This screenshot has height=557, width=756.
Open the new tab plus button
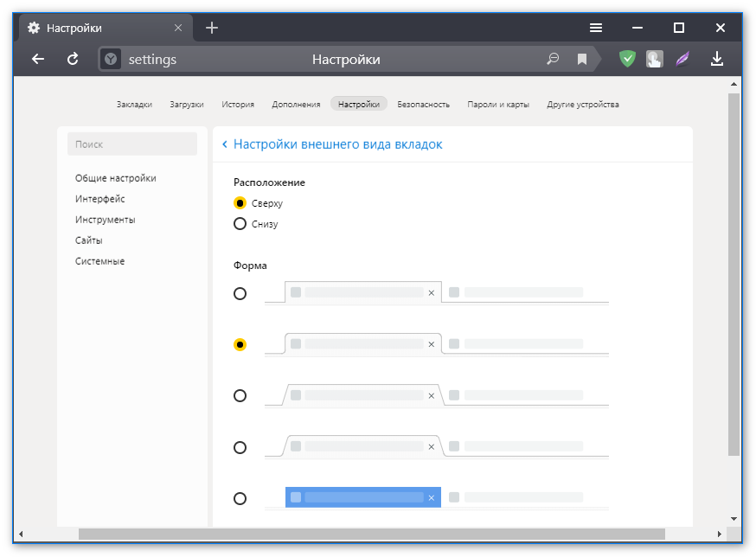coord(212,28)
